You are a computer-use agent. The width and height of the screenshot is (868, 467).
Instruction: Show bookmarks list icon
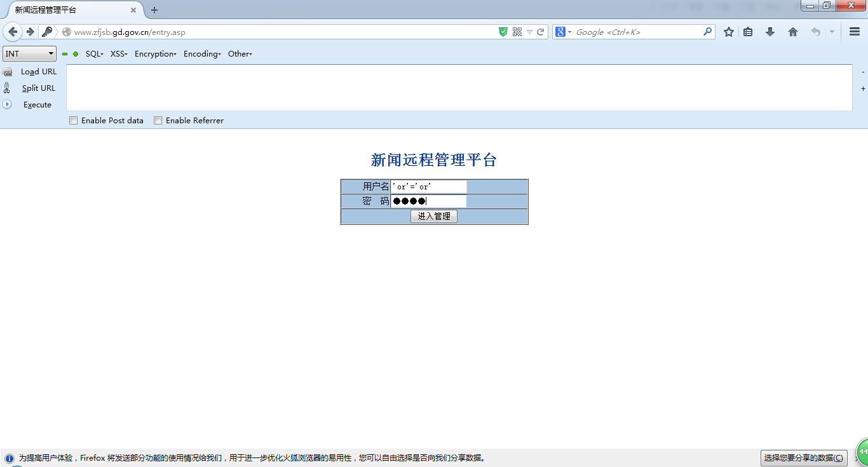tap(748, 32)
